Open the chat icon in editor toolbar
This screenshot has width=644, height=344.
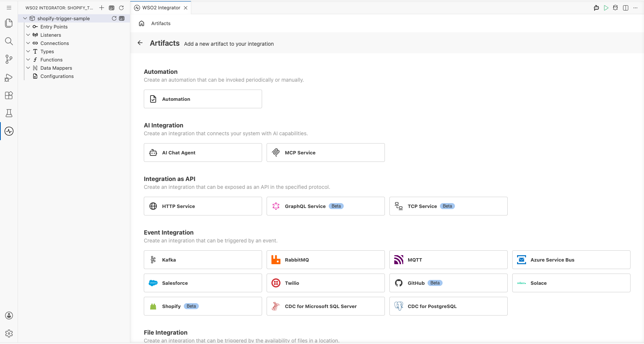[x=596, y=8]
